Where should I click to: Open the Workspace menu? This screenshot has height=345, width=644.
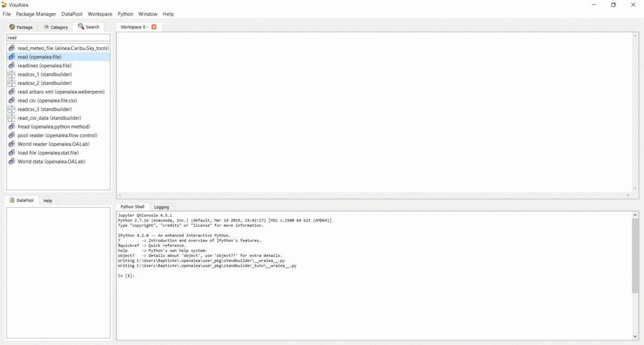[100, 14]
